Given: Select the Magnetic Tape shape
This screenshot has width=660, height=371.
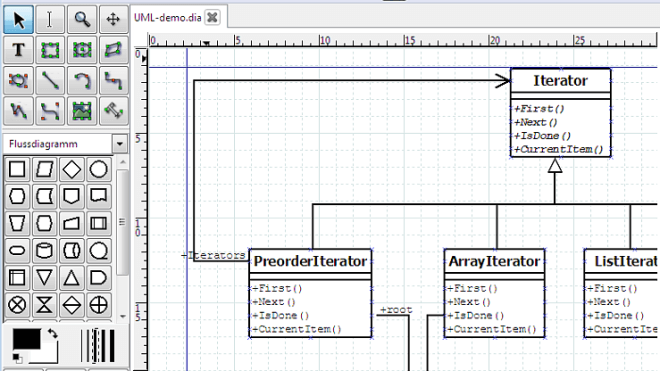Looking at the screenshot, I should pyautogui.click(x=98, y=251).
